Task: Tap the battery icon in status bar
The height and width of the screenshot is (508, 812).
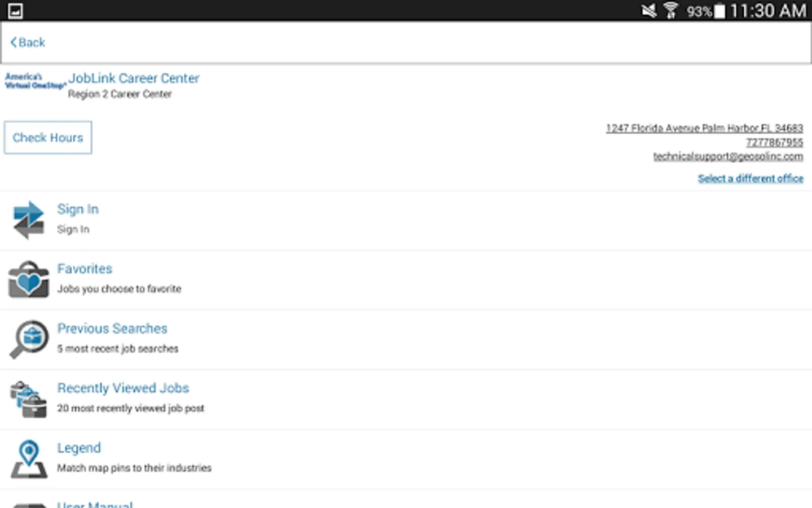Action: [720, 11]
